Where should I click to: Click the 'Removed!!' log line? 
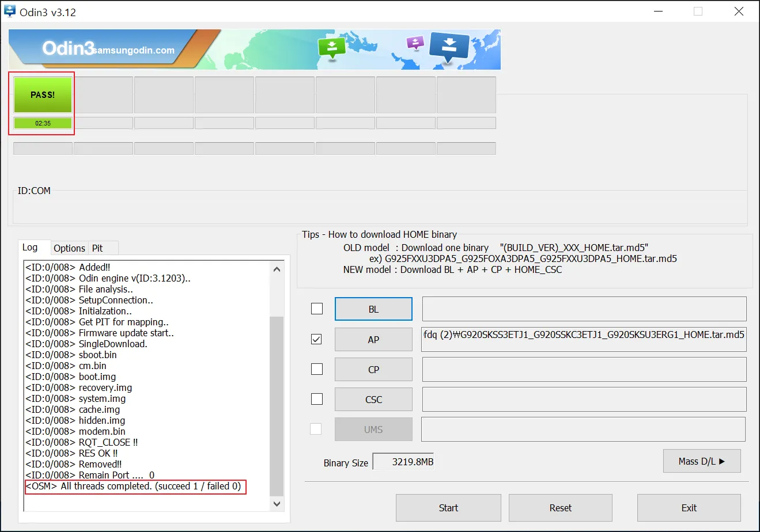(74, 464)
